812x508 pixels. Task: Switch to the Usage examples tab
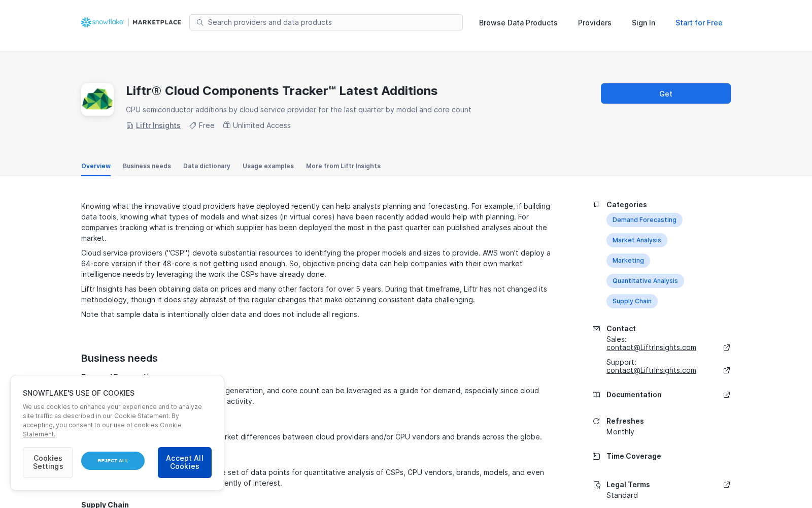(268, 166)
